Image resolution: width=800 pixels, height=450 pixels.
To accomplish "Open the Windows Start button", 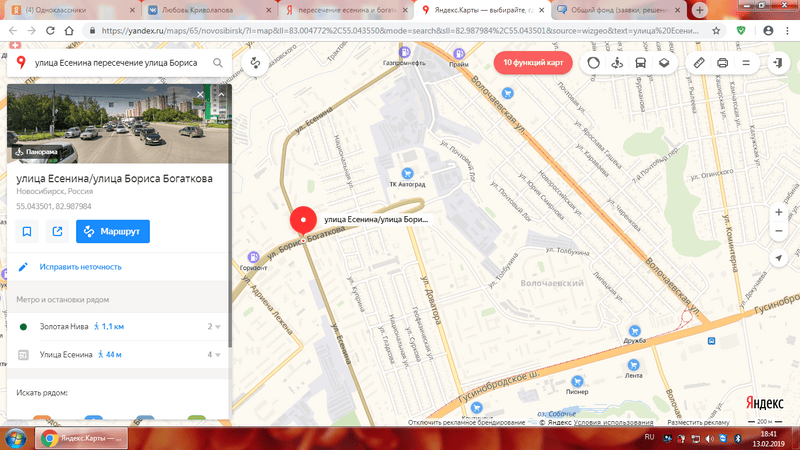I will 16,439.
